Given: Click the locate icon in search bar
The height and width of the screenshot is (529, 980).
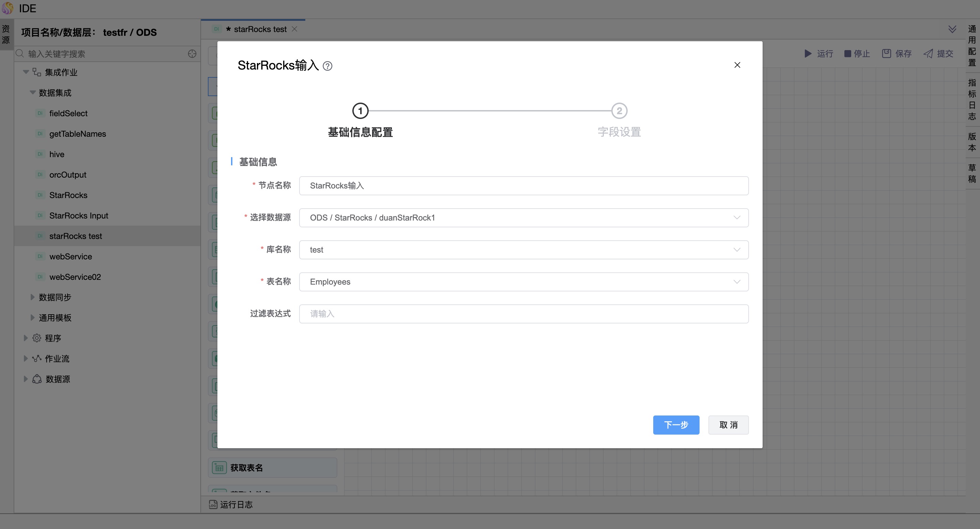Looking at the screenshot, I should click(192, 54).
